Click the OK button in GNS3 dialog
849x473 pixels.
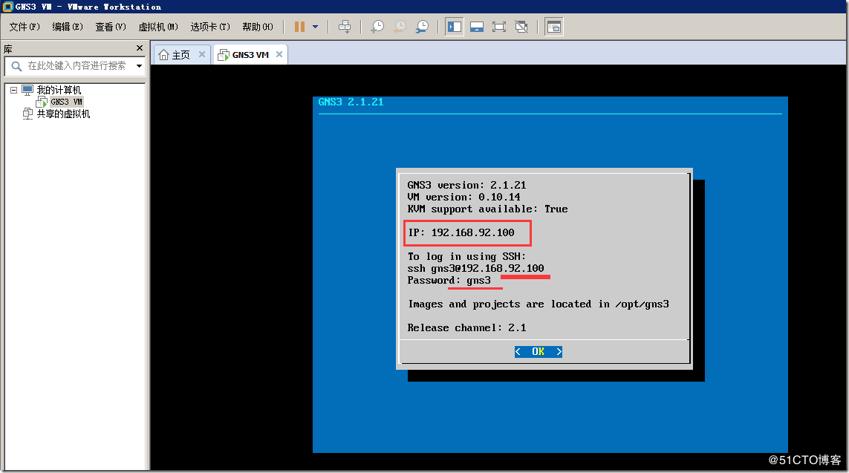click(538, 352)
